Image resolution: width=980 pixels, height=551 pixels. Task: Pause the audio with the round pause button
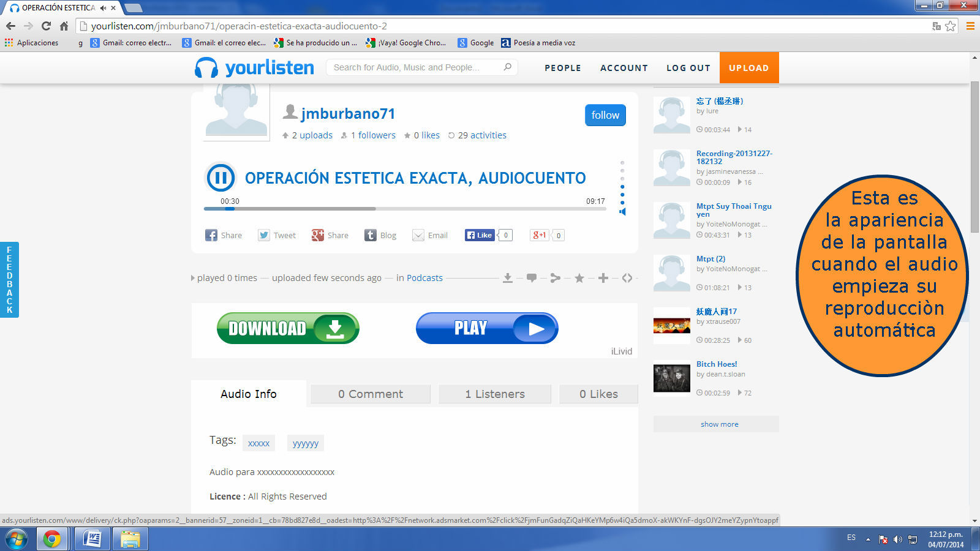[220, 178]
